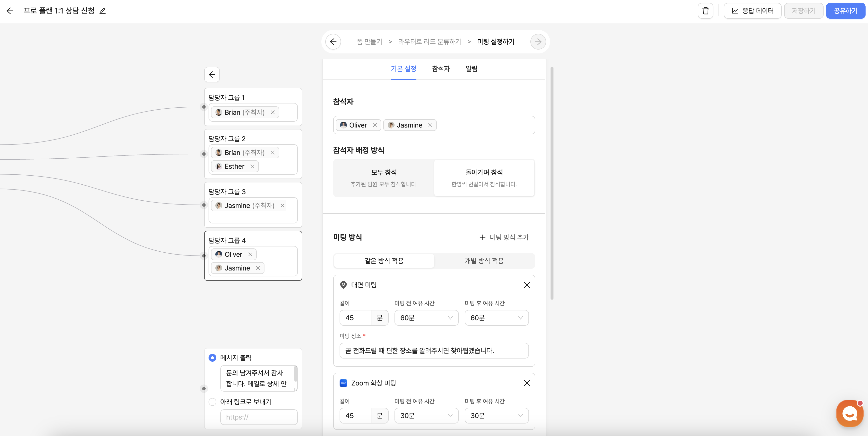Open 미팅 후 여유 시간 dropdown for 대면 미팅
868x436 pixels.
[496, 318]
